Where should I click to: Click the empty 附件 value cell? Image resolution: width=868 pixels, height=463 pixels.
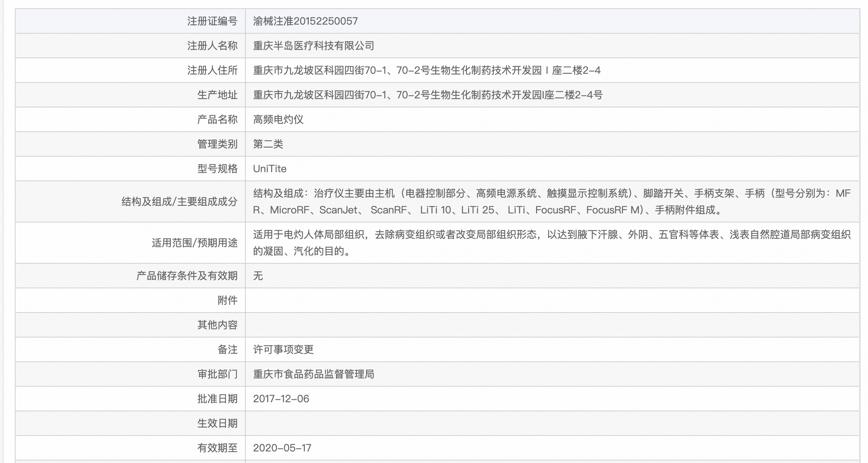pyautogui.click(x=551, y=301)
